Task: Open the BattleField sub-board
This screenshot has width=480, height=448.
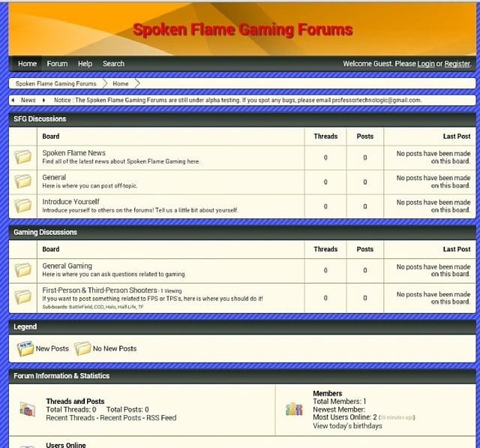Action: [x=81, y=307]
